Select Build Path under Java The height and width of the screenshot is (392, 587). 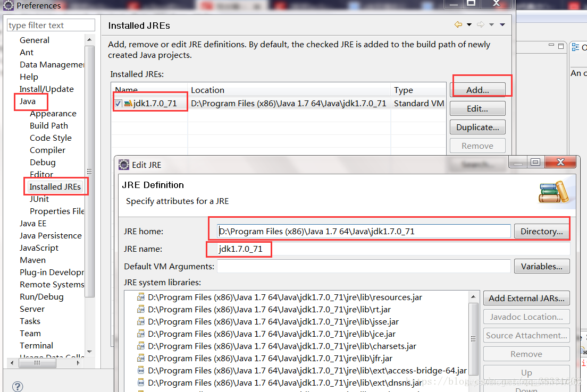point(49,126)
